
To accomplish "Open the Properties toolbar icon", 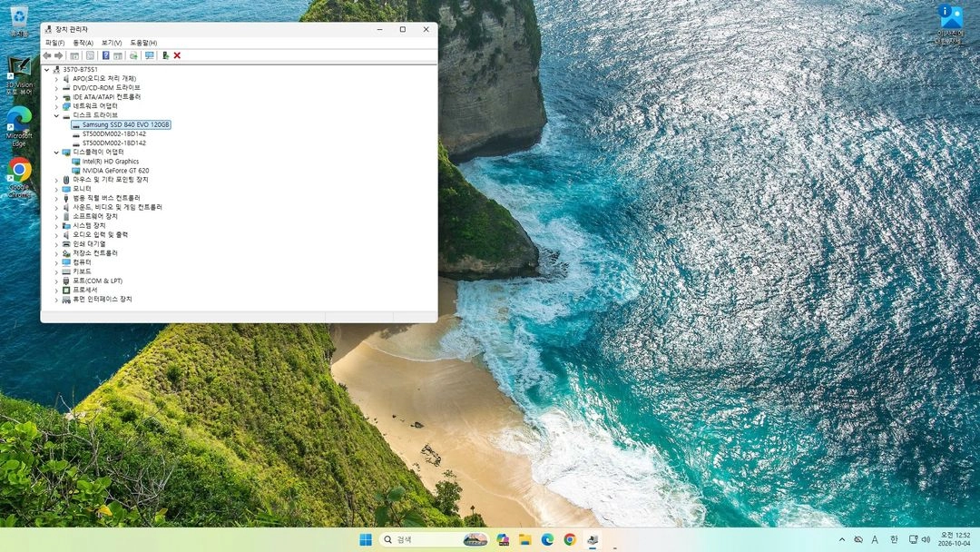I will point(90,55).
